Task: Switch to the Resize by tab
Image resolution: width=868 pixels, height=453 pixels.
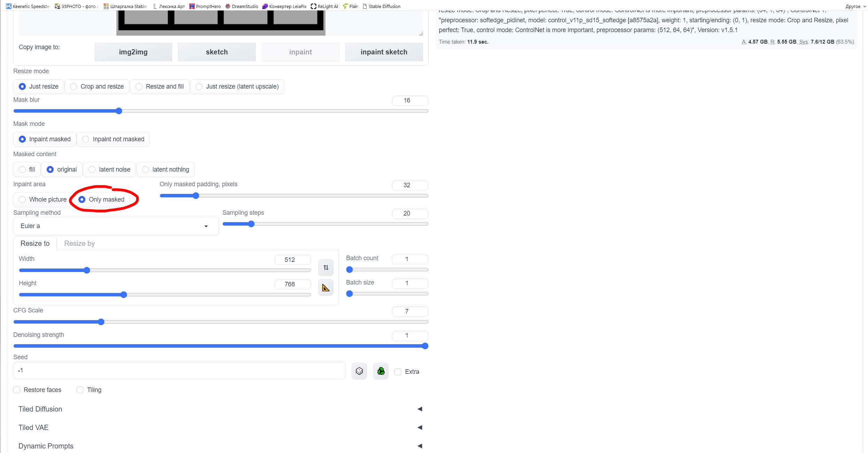Action: click(79, 243)
